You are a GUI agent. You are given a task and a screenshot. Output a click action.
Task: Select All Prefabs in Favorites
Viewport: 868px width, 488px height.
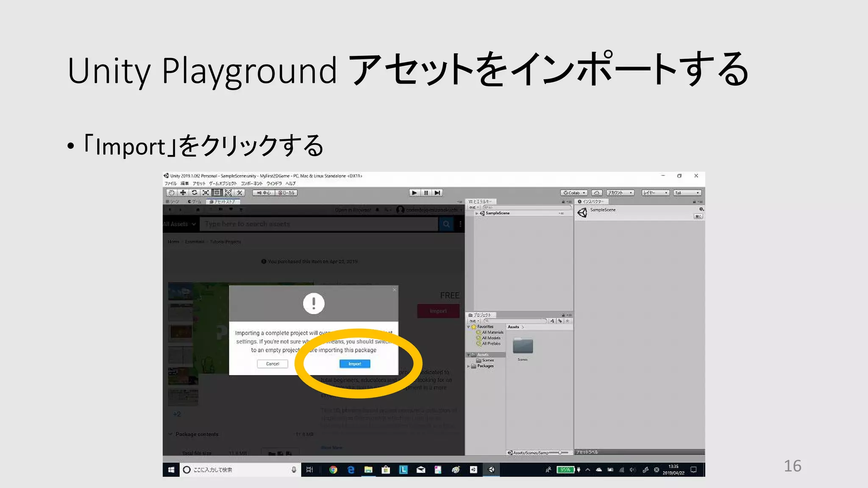488,344
